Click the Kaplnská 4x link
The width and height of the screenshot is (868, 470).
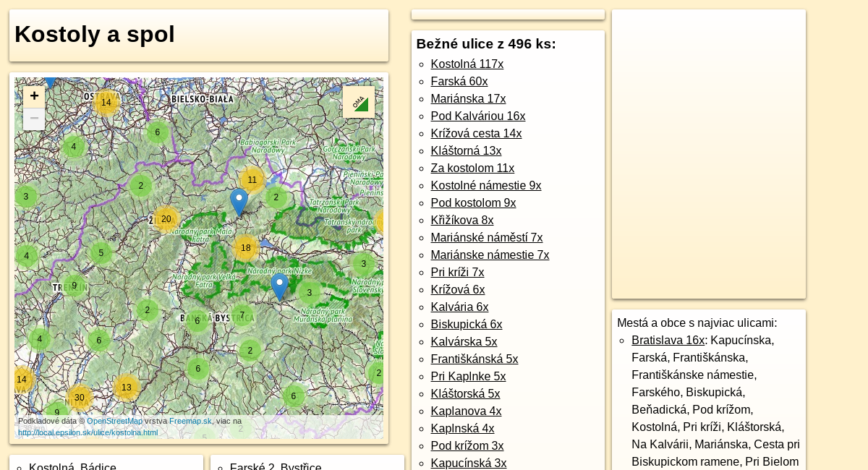click(462, 428)
